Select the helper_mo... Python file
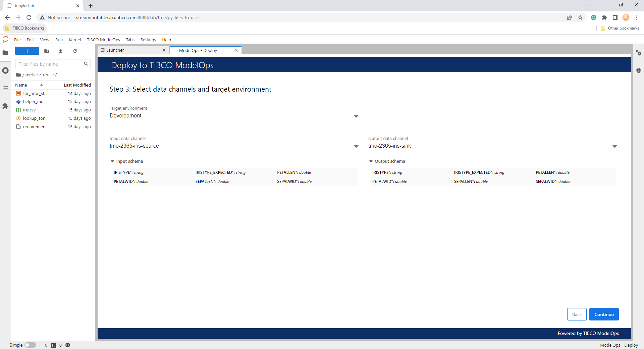The width and height of the screenshot is (644, 349). (53, 102)
